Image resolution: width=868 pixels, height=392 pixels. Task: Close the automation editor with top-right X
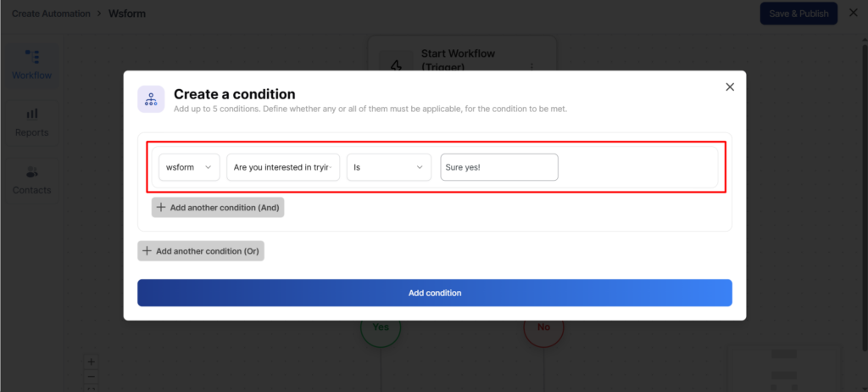[854, 13]
